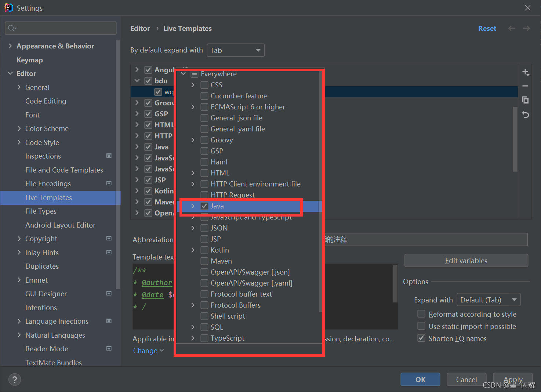
Task: Toggle the Everywhere context checkbox
Action: [x=195, y=74]
